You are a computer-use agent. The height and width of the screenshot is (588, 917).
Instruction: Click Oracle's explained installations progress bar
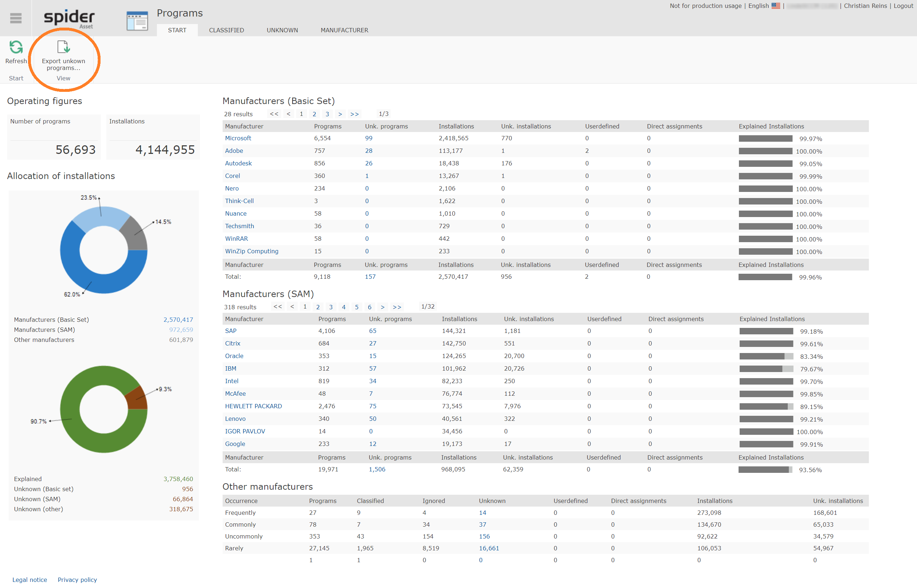[767, 356]
